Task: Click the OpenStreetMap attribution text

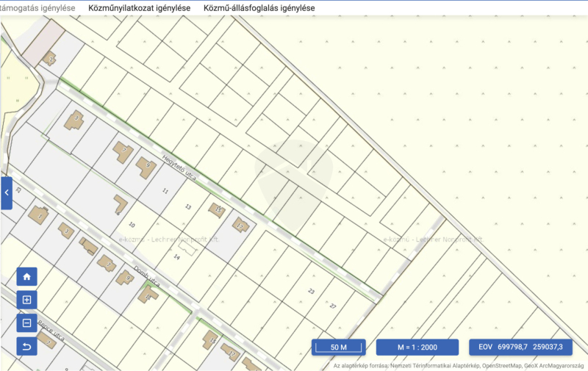Action: click(498, 365)
